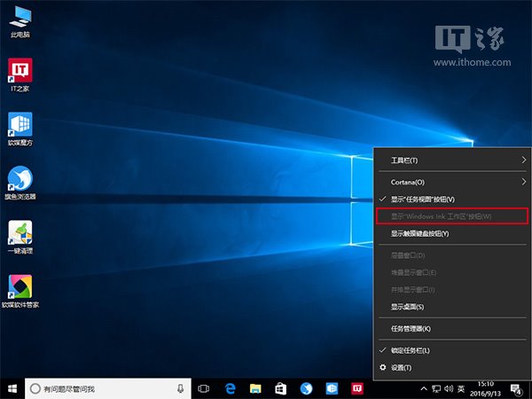Screen dimensions: 532x399
Task: Open 旗鱼浏览器 from the taskbar
Action: pos(306,389)
